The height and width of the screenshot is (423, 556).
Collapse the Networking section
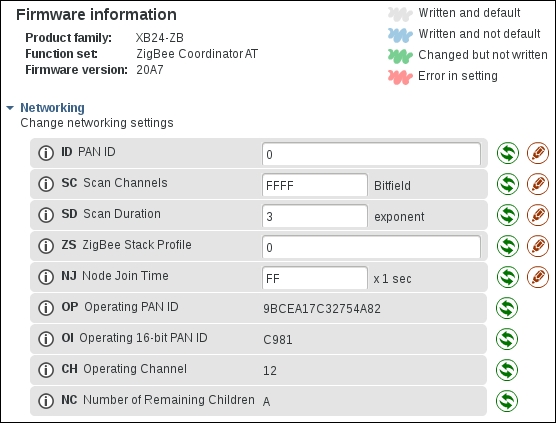[x=10, y=108]
